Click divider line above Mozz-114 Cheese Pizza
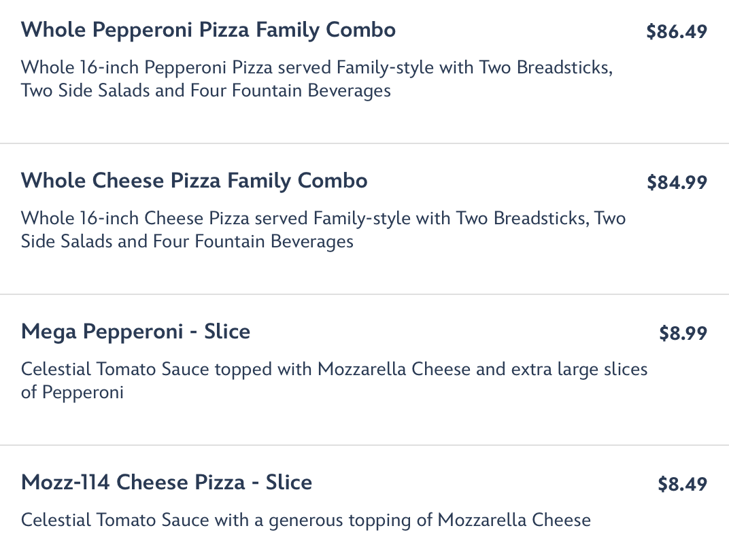 (x=364, y=445)
